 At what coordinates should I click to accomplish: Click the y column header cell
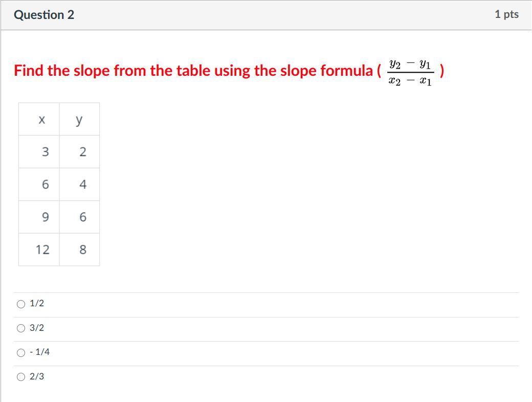coord(79,119)
